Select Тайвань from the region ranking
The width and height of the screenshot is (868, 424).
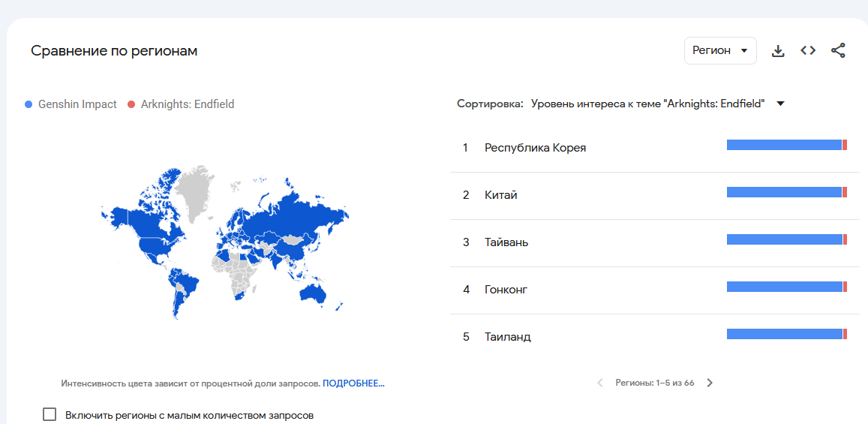tap(506, 242)
